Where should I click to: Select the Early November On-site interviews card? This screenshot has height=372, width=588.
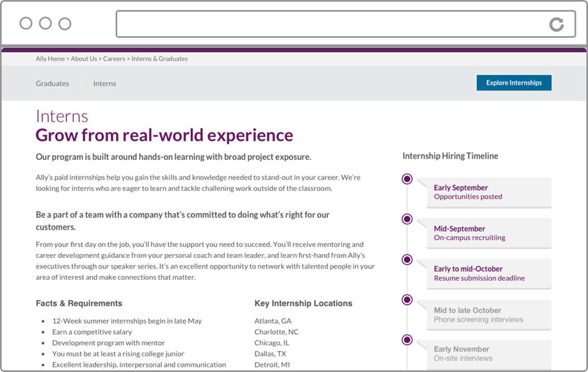[489, 354]
